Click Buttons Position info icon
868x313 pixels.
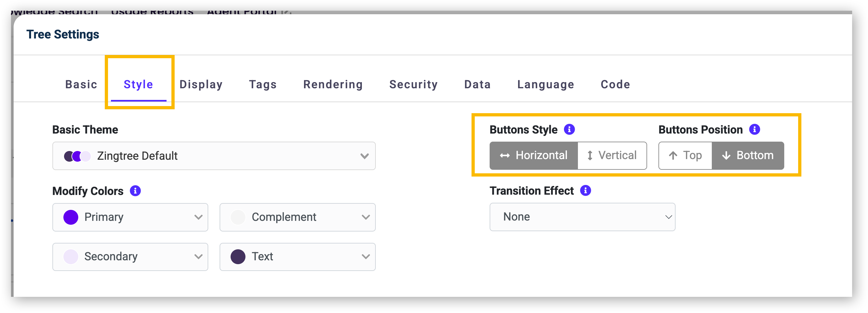[754, 129]
